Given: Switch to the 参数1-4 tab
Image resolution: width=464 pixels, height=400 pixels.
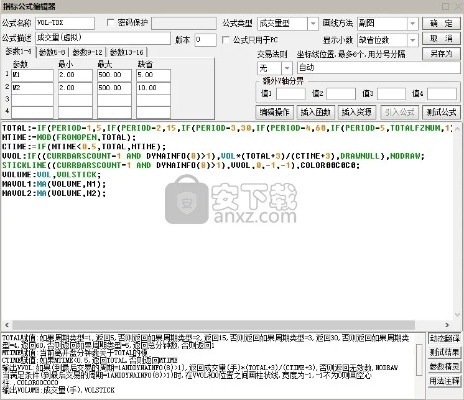Looking at the screenshot, I should pos(19,52).
